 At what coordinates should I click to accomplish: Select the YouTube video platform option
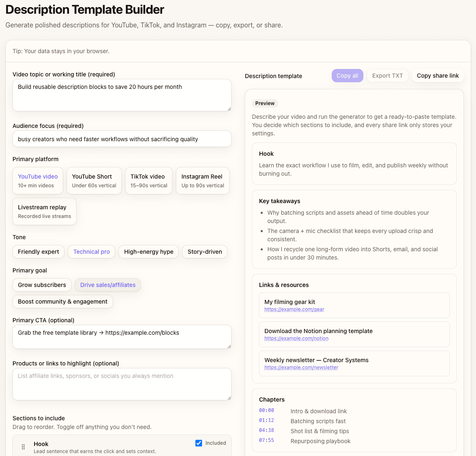37,181
